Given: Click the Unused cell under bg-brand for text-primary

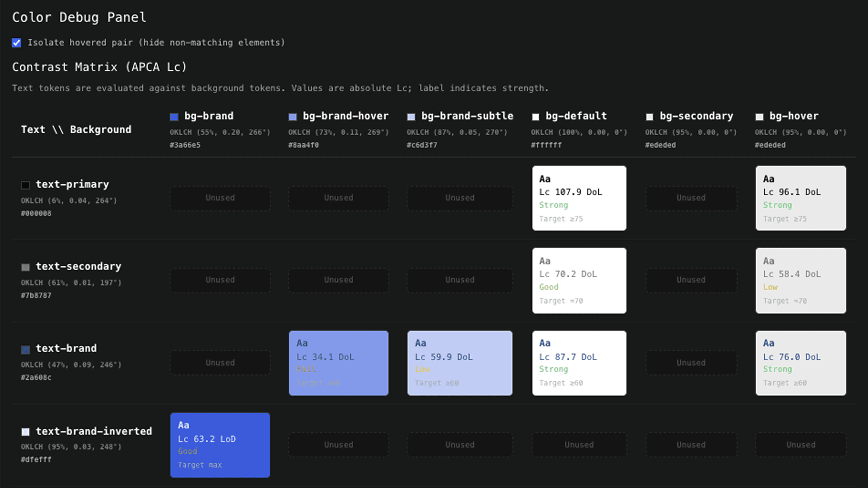Looking at the screenshot, I should [x=220, y=198].
